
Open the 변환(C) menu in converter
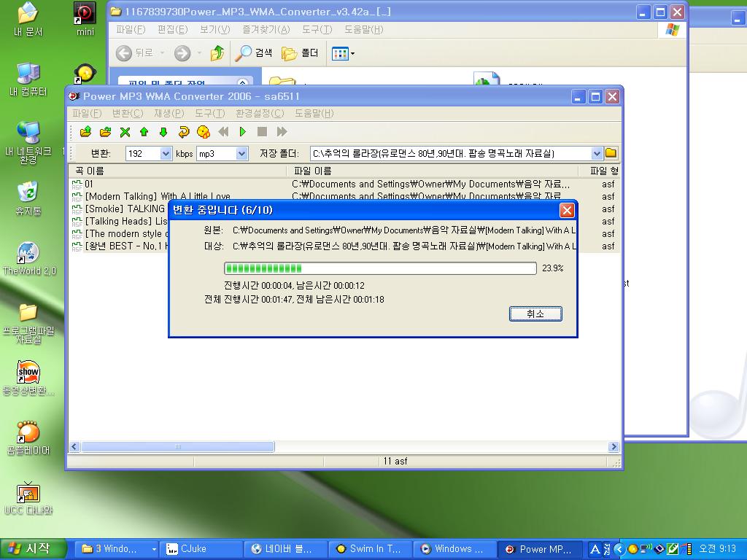(x=128, y=113)
